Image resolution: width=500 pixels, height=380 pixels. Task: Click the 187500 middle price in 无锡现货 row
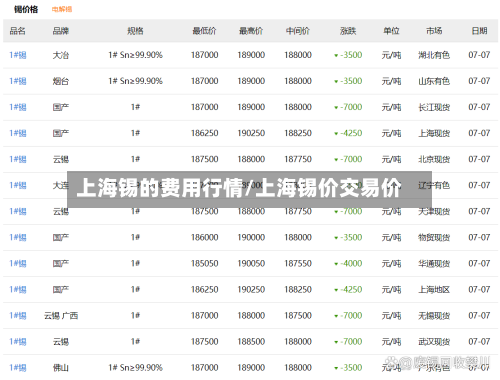pos(298,316)
